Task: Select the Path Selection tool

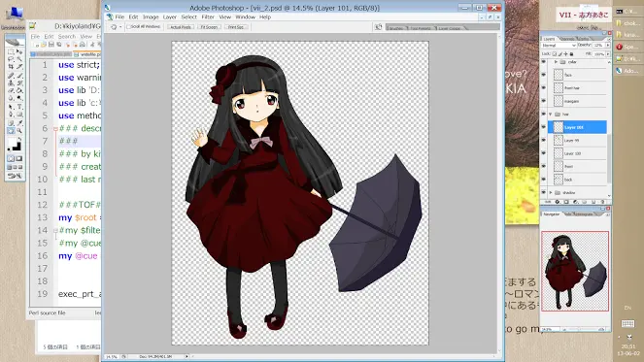Action: (x=11, y=107)
